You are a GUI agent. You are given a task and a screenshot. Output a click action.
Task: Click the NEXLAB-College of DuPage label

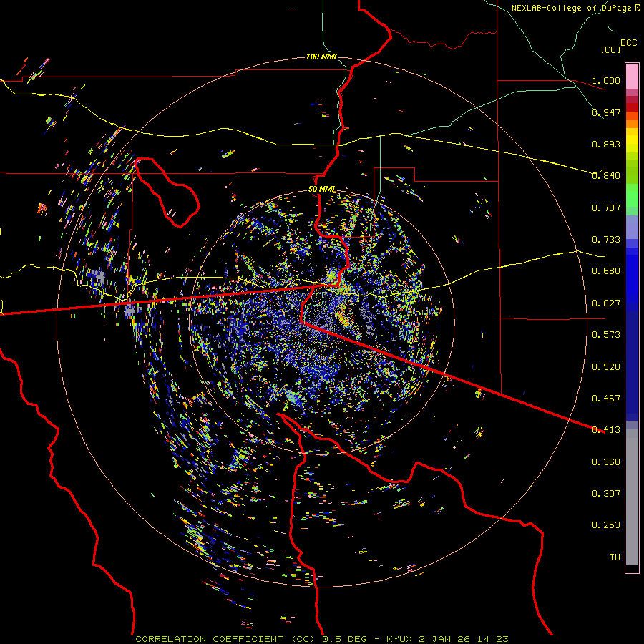(x=571, y=8)
